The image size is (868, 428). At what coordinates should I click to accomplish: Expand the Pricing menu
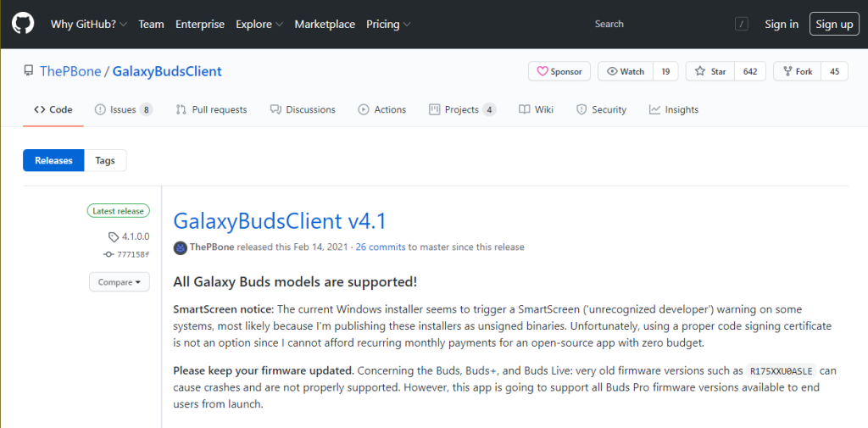[x=388, y=25]
